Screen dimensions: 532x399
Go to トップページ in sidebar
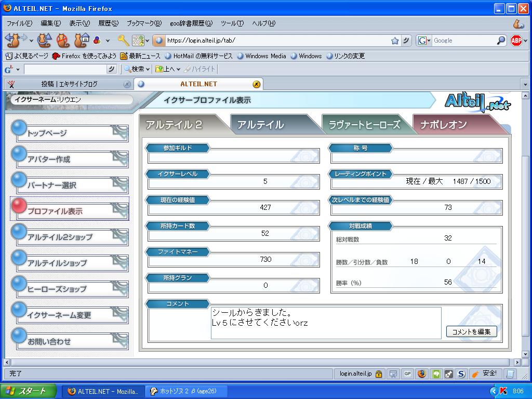[70, 132]
